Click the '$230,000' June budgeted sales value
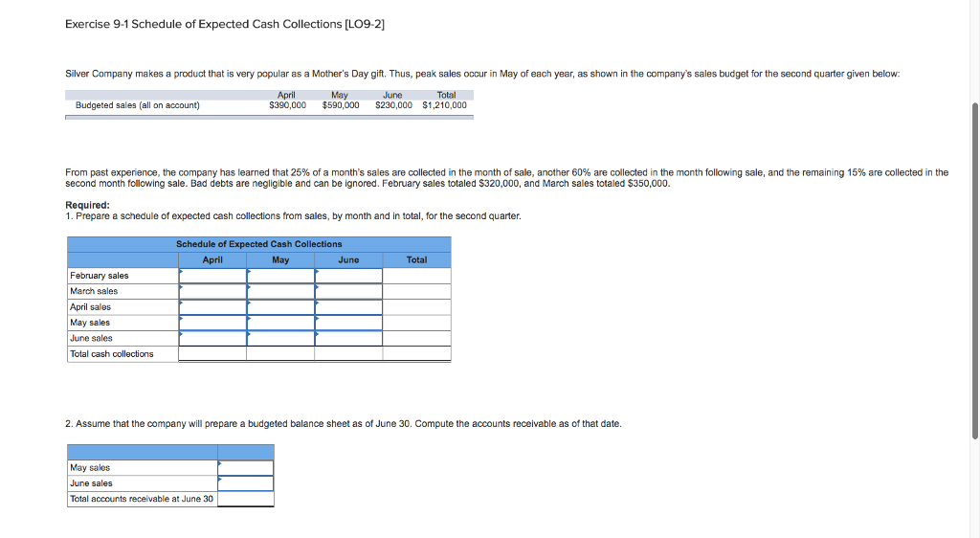 click(x=393, y=105)
